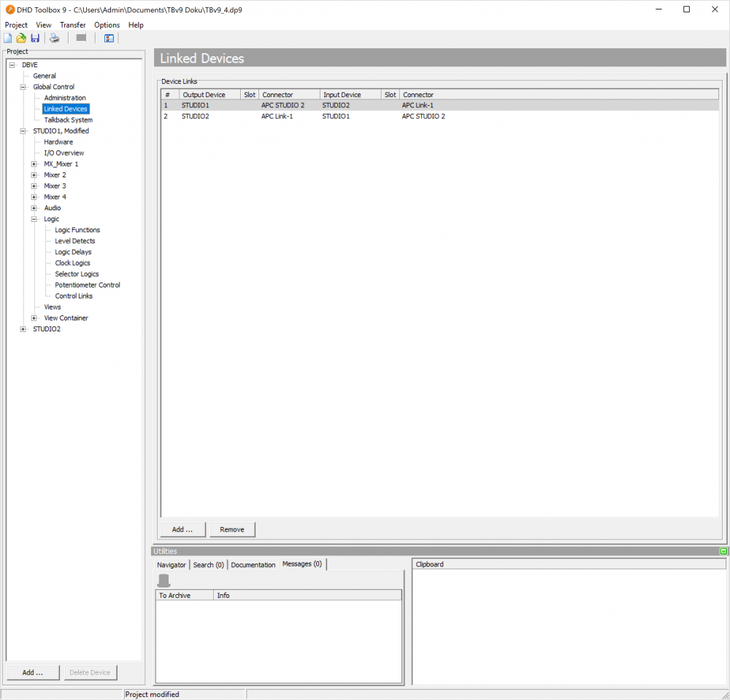Expand the STUDIO2 device node
The height and width of the screenshot is (700, 730).
(23, 329)
